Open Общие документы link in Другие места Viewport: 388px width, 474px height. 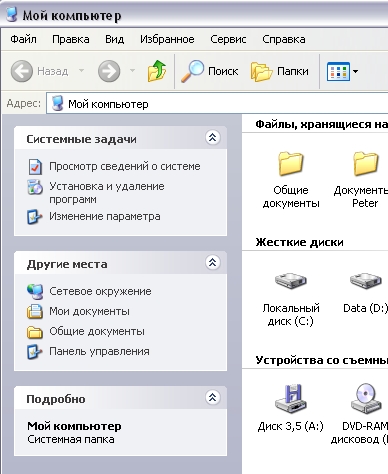click(x=97, y=331)
